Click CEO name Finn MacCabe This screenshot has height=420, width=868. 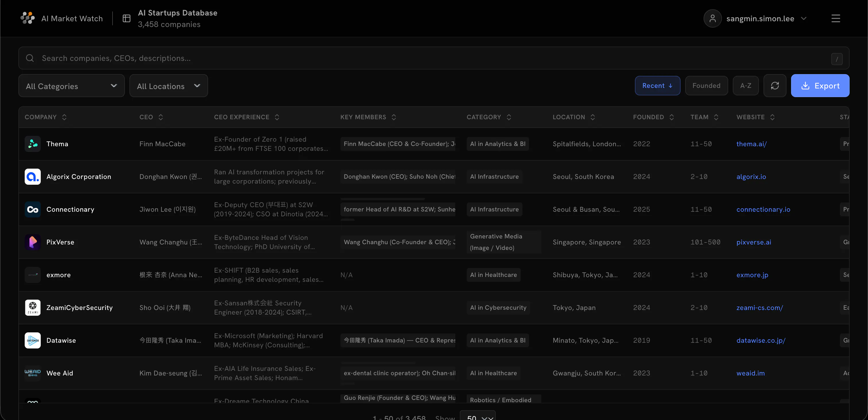point(162,144)
